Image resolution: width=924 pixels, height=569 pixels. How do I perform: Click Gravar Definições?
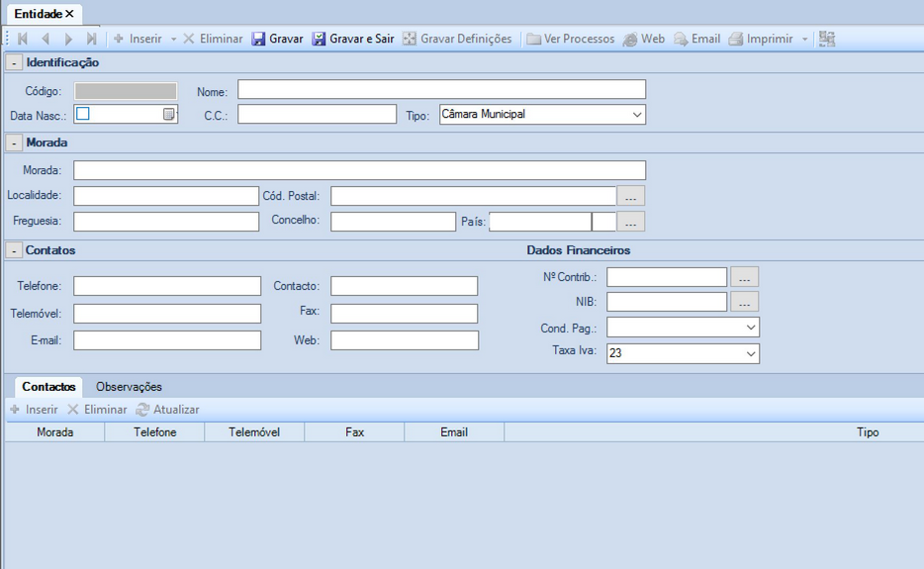coord(457,39)
